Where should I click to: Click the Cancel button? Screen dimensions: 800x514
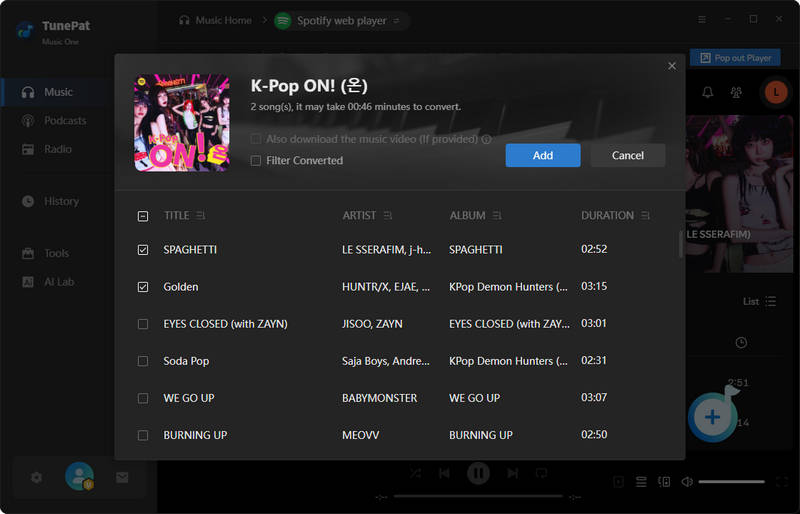[x=628, y=155]
